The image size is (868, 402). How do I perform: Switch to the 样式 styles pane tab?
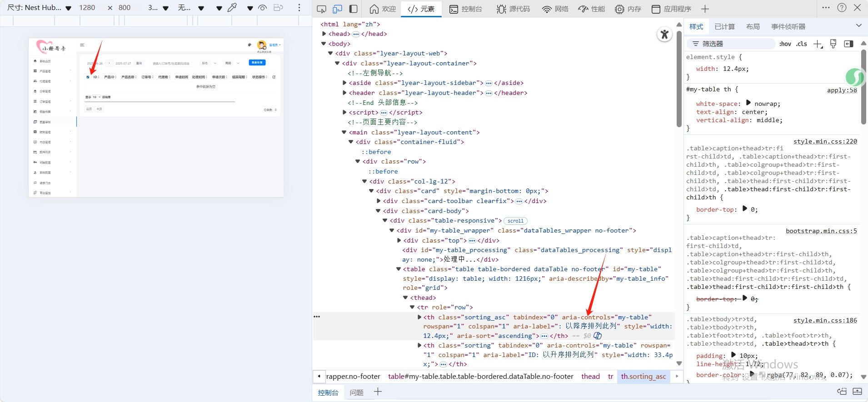(696, 26)
